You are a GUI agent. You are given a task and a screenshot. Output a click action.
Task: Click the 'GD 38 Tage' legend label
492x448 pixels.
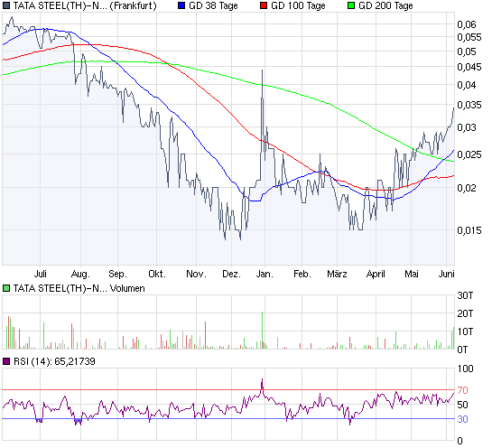(213, 5)
